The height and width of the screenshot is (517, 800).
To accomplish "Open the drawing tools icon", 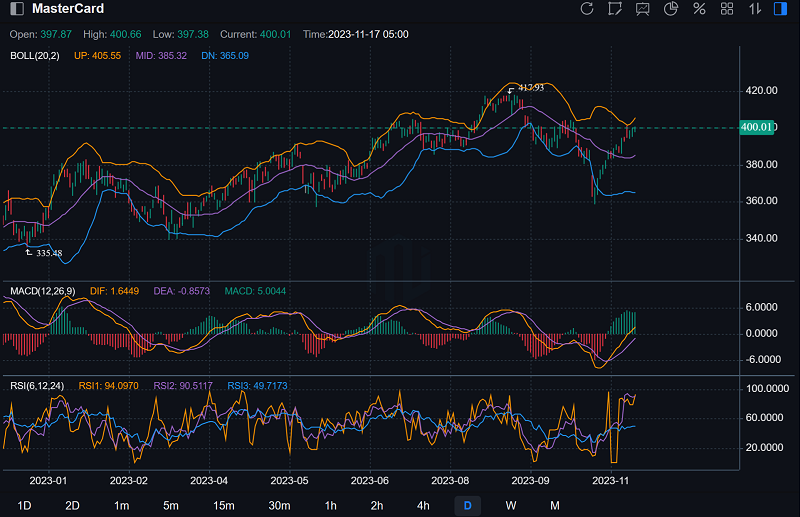I will (615, 9).
